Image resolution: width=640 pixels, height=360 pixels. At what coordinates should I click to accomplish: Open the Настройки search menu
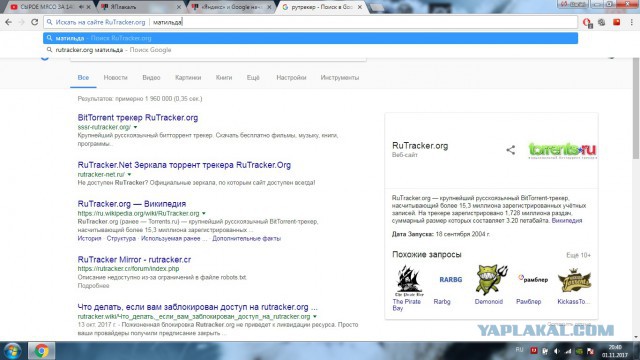click(291, 78)
